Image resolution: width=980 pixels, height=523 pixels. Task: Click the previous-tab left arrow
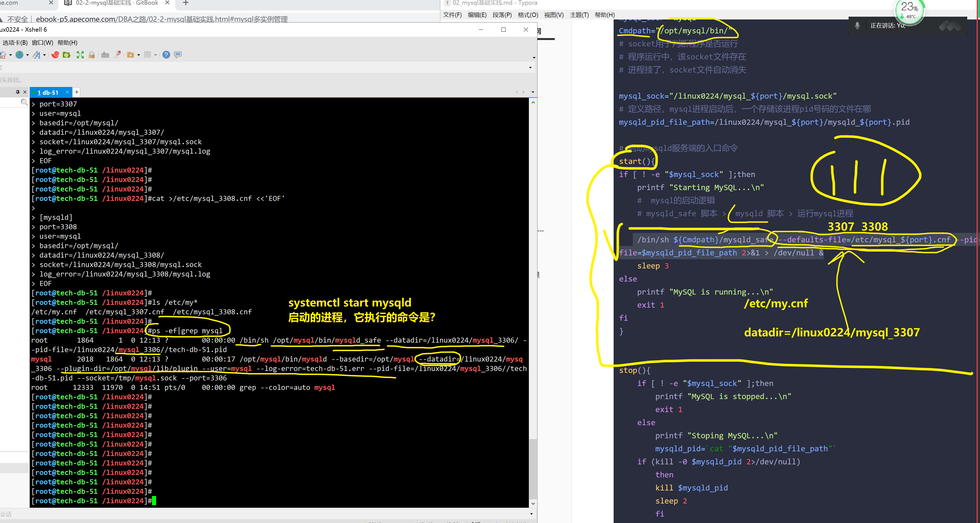[x=517, y=92]
